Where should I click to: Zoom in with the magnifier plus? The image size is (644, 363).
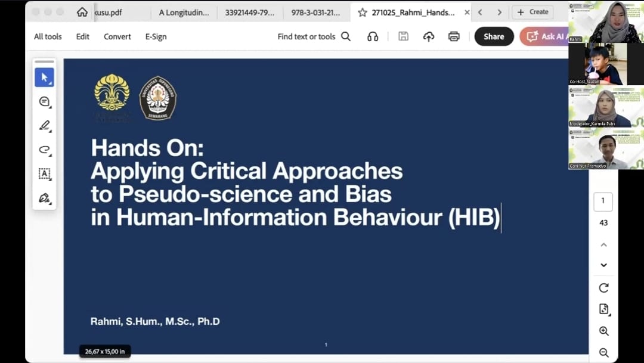(603, 331)
